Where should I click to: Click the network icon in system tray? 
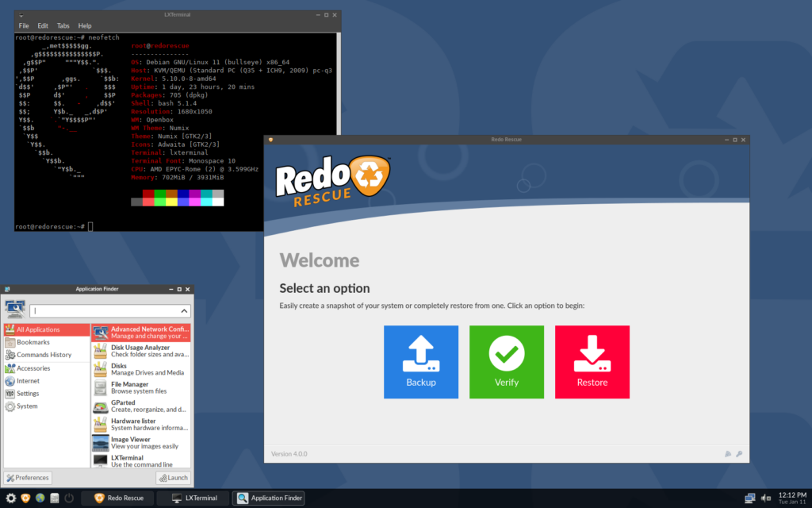[750, 498]
